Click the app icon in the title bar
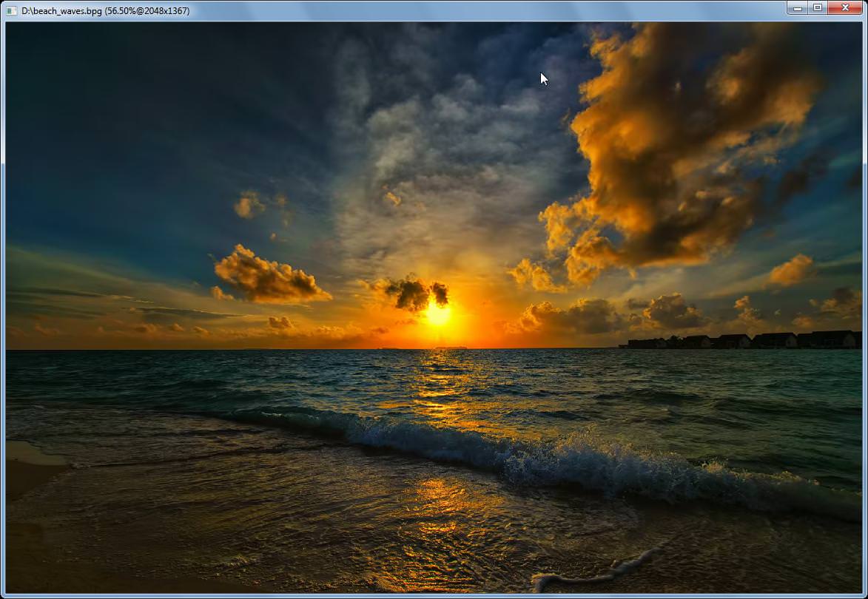Image resolution: width=868 pixels, height=599 pixels. (12, 10)
